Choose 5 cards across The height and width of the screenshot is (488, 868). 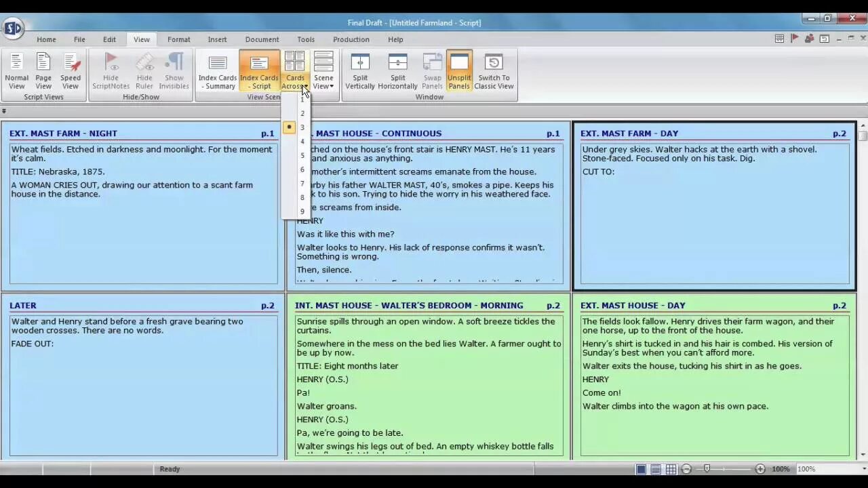302,155
